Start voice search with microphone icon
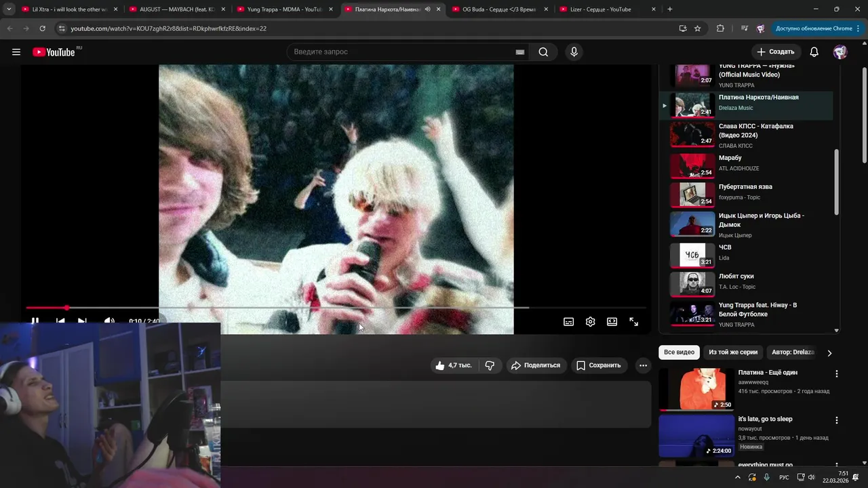The image size is (868, 488). [x=574, y=52]
